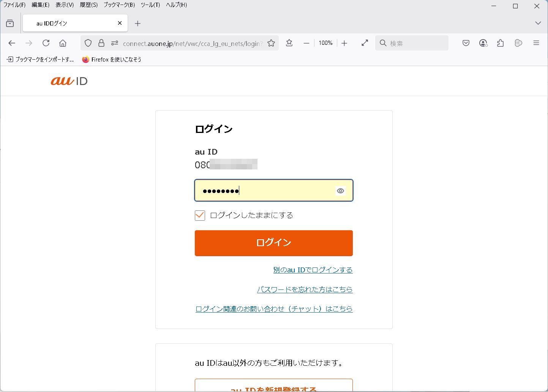Zoom out with the minus button

[306, 43]
